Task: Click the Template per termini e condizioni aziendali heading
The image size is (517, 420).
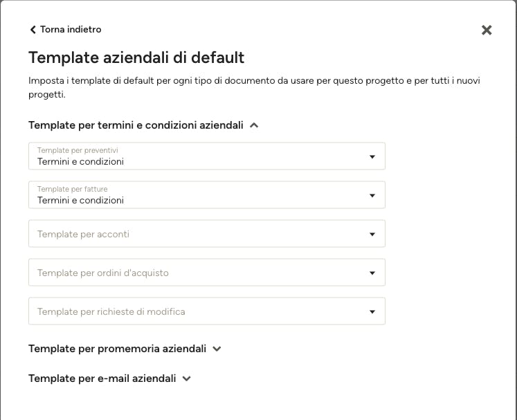Action: coord(136,125)
